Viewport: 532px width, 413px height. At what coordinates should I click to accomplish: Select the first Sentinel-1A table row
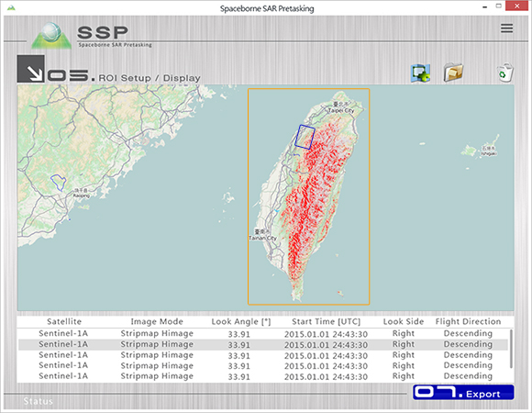click(x=263, y=333)
